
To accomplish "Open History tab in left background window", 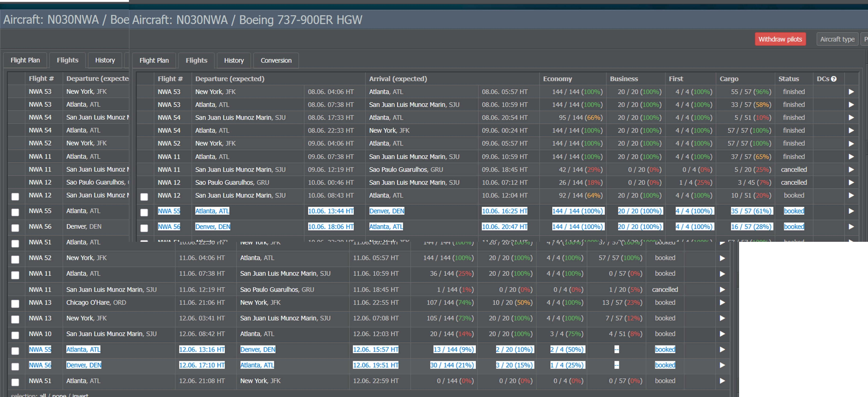I will pyautogui.click(x=105, y=60).
